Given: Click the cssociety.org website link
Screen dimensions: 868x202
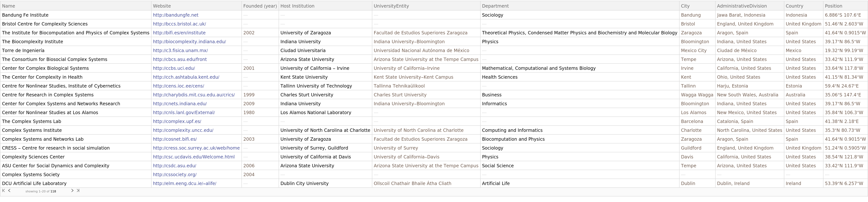Looking at the screenshot, I should point(175,175).
